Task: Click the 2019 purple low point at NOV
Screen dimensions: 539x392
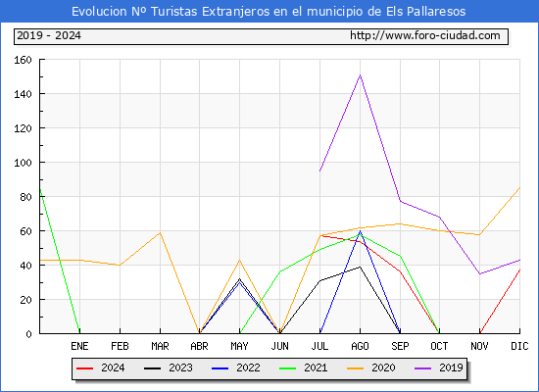Action: 479,273
